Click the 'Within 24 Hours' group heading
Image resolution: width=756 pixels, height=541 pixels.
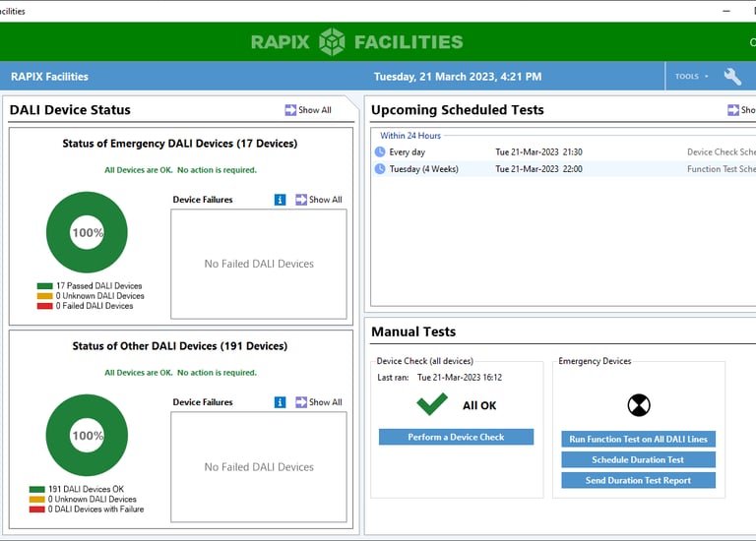tap(410, 136)
